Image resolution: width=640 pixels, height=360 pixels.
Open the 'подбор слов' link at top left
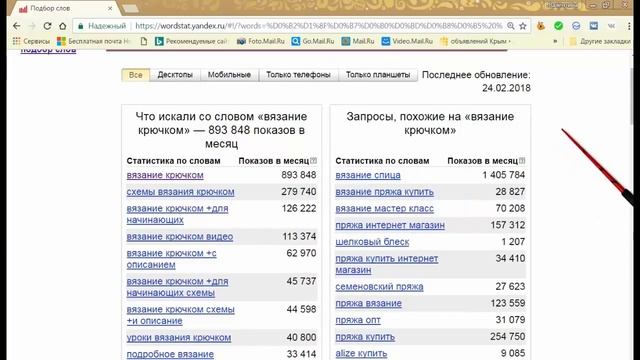click(48, 50)
